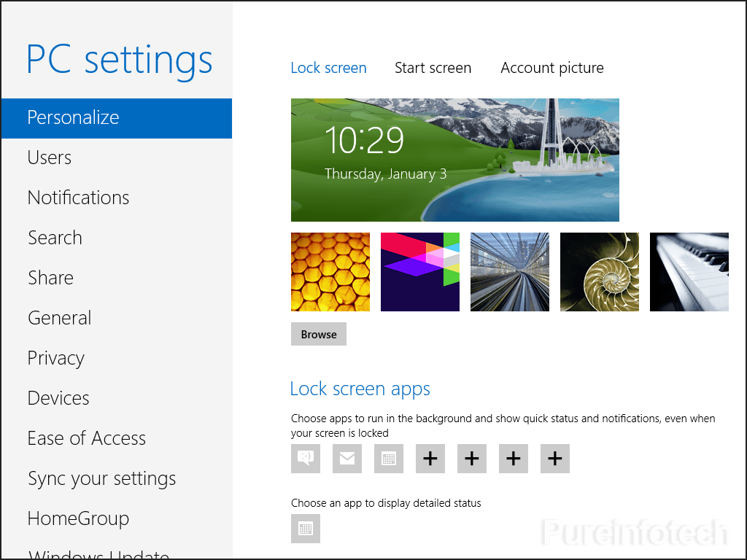Open the Notifications settings section

coord(78,198)
